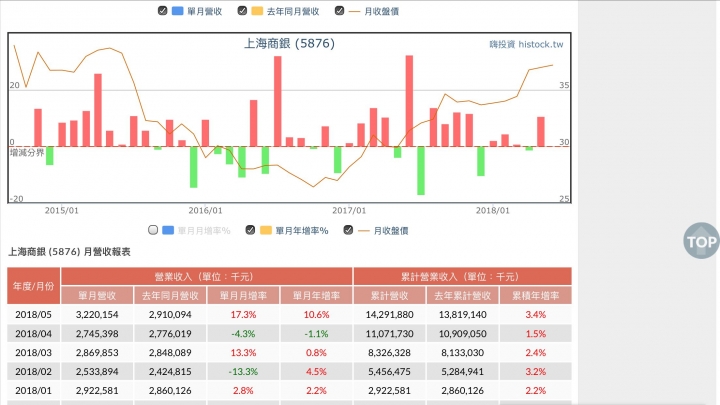Image resolution: width=720 pixels, height=405 pixels.
Task: Click the 3.4% cumulative growth cell
Action: pyautogui.click(x=535, y=315)
